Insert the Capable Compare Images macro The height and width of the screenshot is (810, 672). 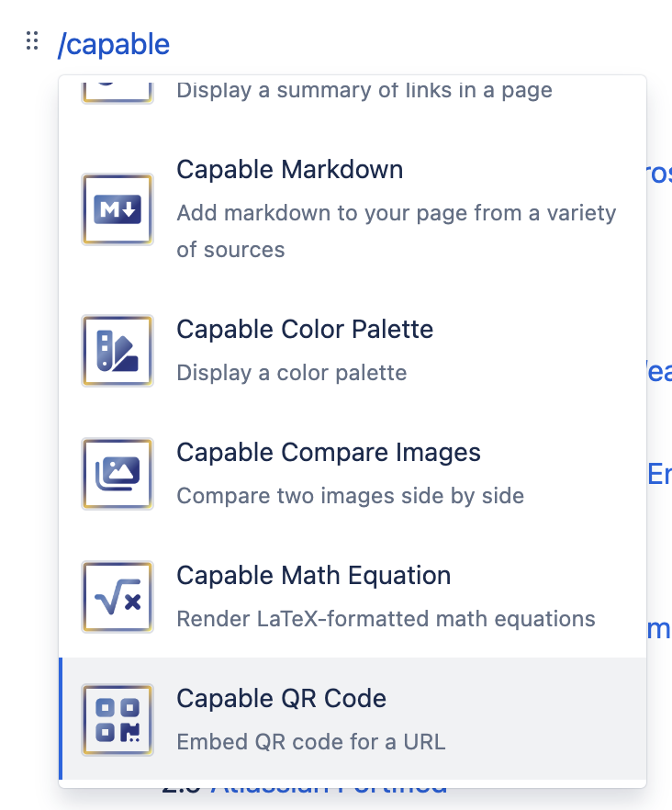coord(328,453)
